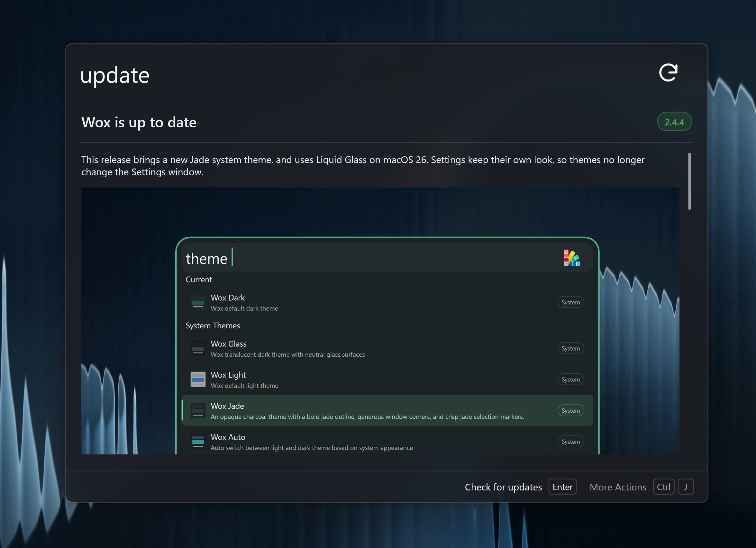Click the Wox Auto theme title
756x548 pixels.
coord(228,437)
